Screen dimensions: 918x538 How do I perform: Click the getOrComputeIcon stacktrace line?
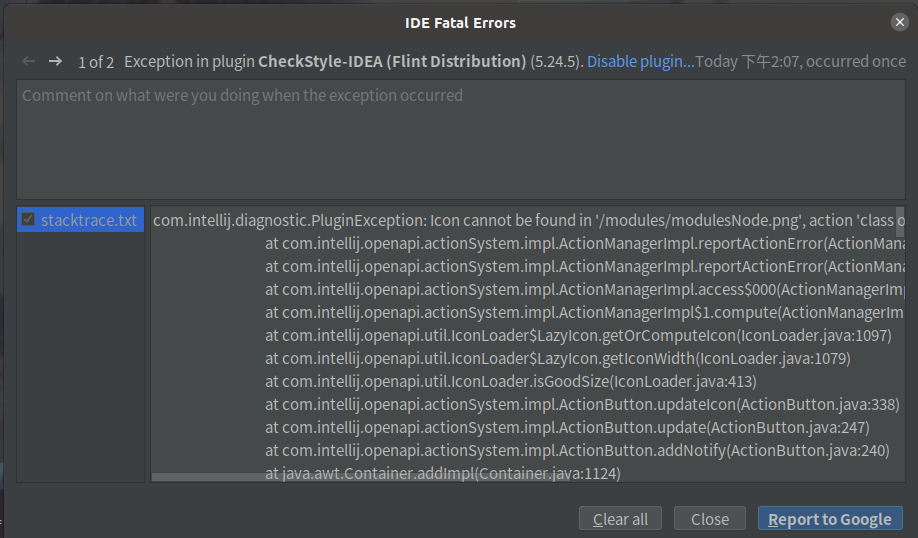(578, 335)
